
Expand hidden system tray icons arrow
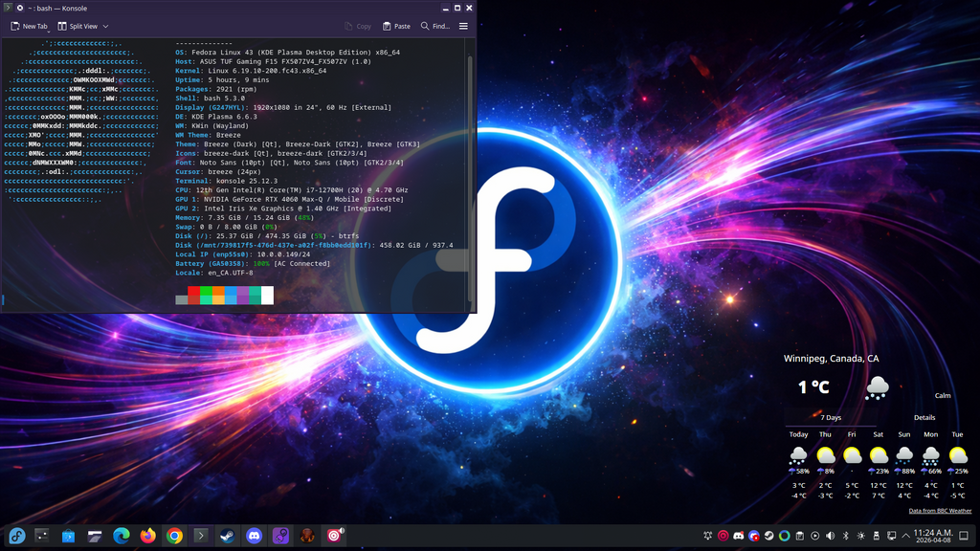pyautogui.click(x=905, y=536)
